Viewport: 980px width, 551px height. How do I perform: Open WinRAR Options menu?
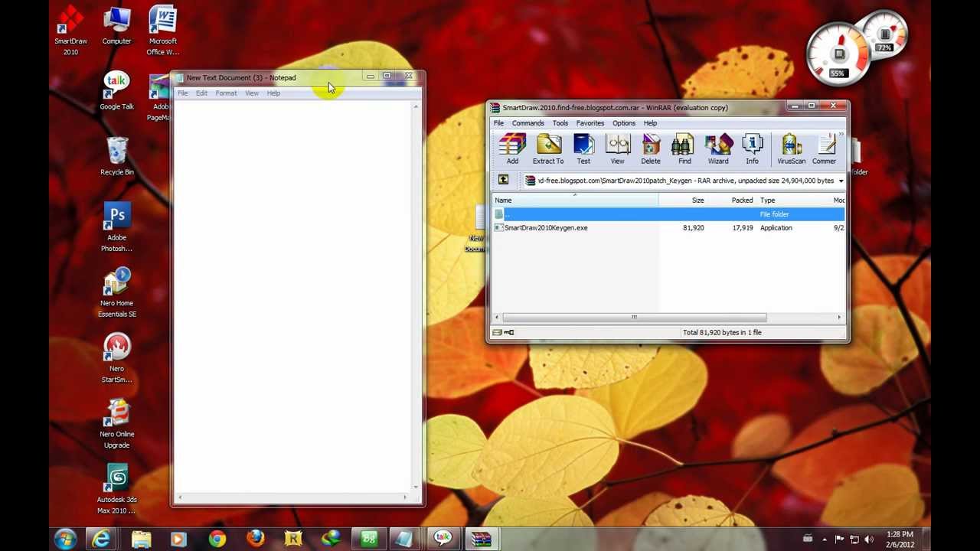tap(623, 122)
